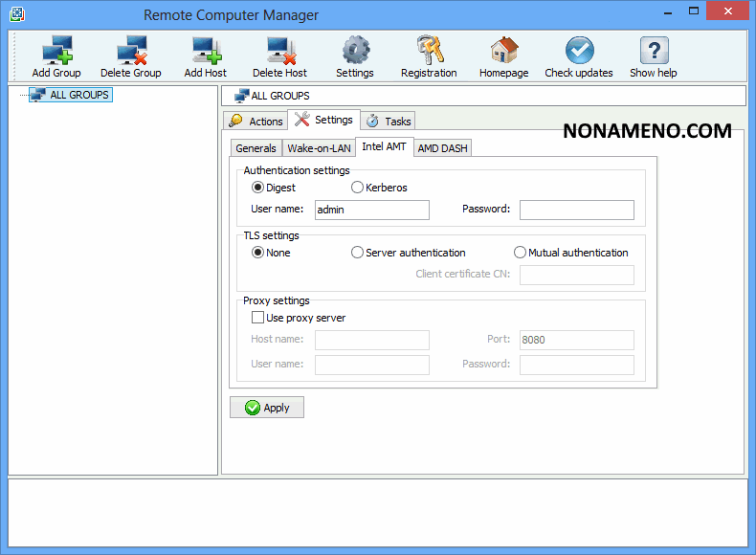Open Settings via the gear icon

pos(355,50)
